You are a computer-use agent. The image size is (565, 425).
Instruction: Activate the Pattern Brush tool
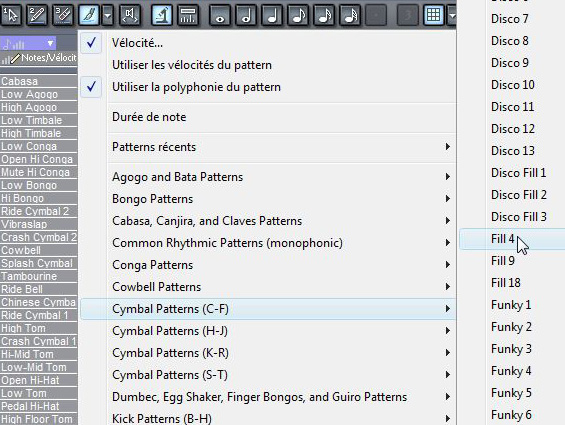[x=89, y=15]
